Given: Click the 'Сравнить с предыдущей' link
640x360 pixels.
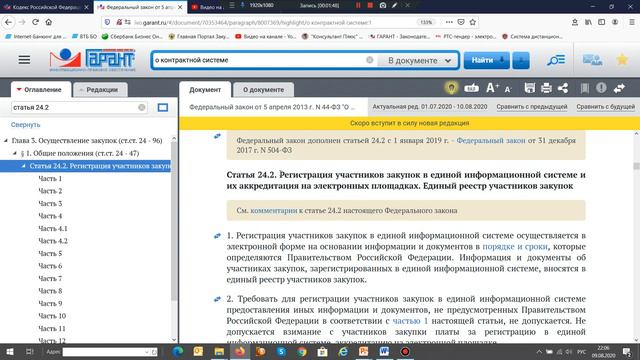Looking at the screenshot, I should (532, 107).
